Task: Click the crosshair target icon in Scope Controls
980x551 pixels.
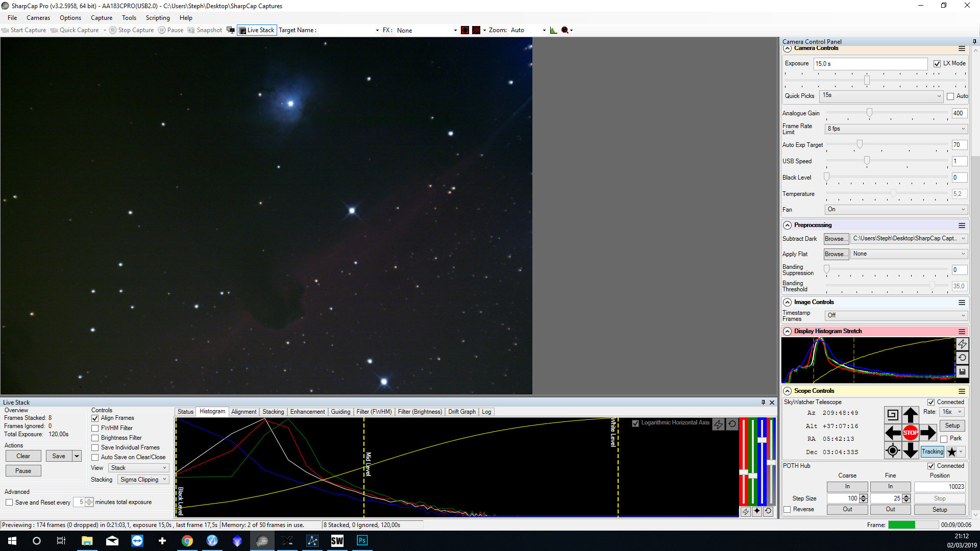Action: (x=892, y=450)
